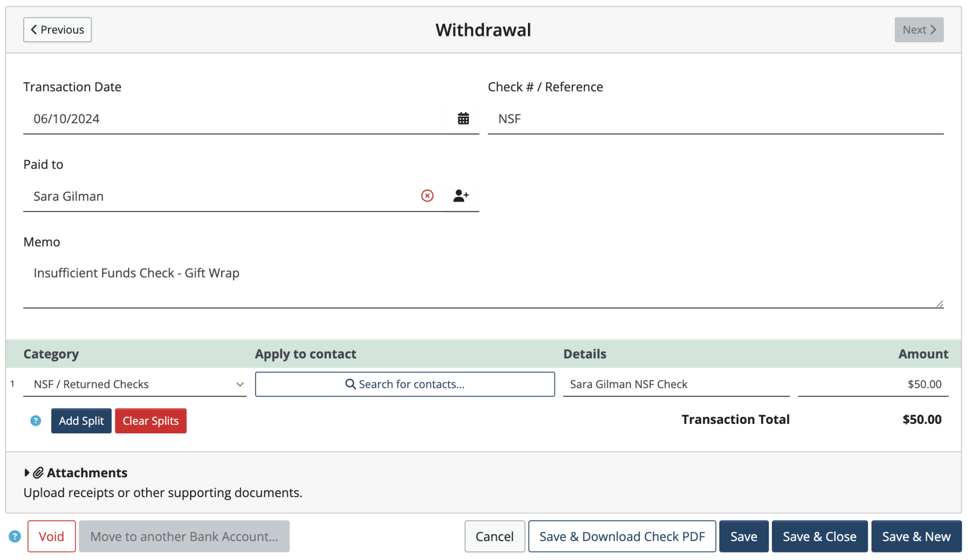Go to the Previous transaction

pyautogui.click(x=57, y=30)
